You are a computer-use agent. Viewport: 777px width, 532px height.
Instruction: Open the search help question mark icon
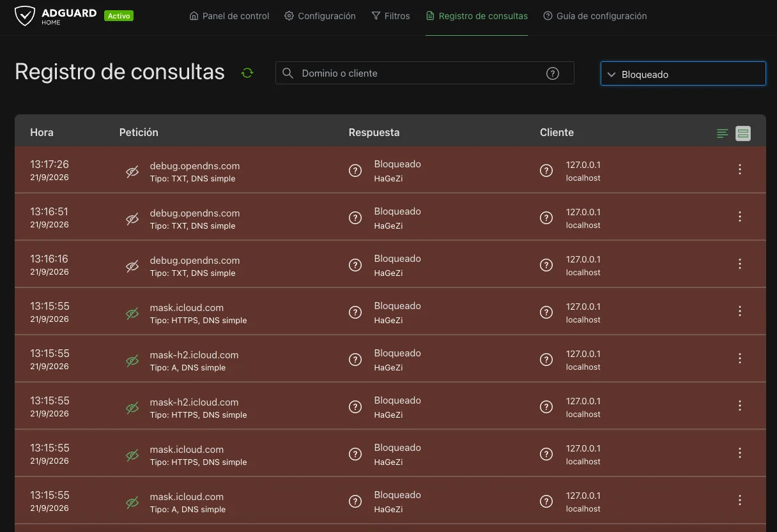(553, 73)
